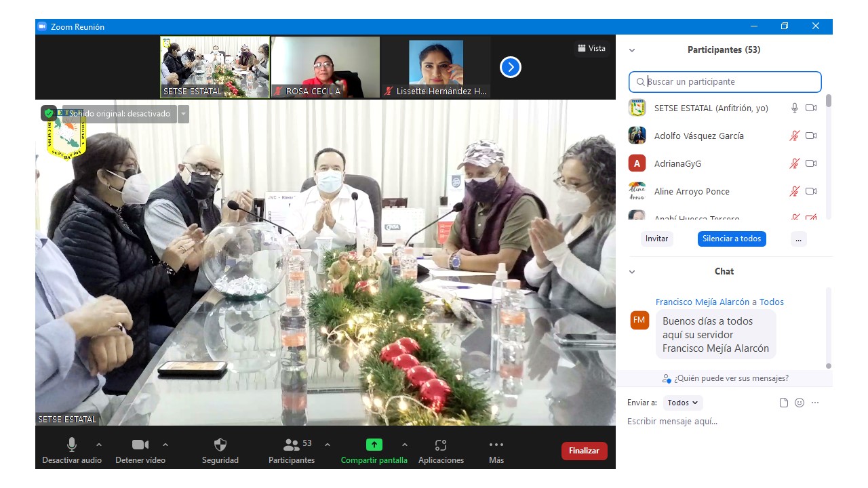Select Adolfo Vásquez García participant row
Image resolution: width=868 pixels, height=488 pixels.
(724, 136)
